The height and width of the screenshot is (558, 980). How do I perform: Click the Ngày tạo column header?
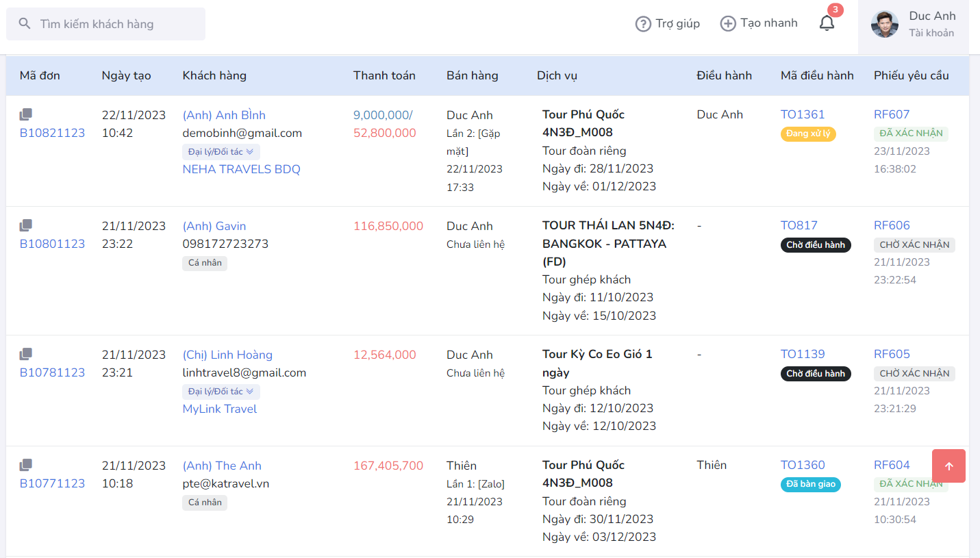click(126, 75)
